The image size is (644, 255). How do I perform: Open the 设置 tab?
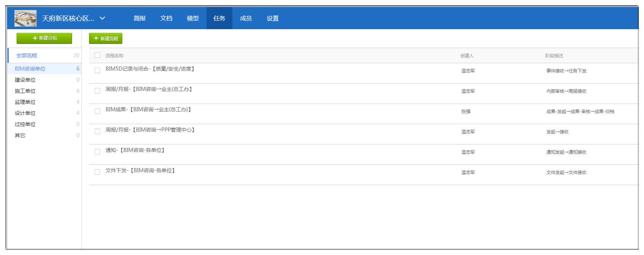[x=273, y=18]
